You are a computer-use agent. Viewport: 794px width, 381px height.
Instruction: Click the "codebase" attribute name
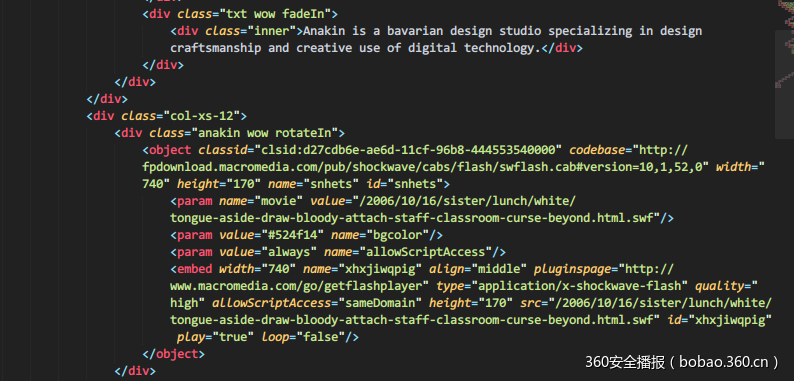[598, 150]
